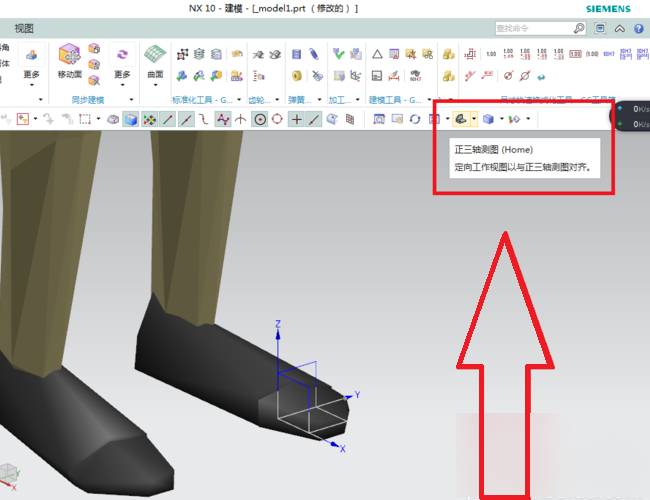Expand the Surface (曲面) dropdown arrow
This screenshot has height=500, width=650.
pyautogui.click(x=155, y=85)
